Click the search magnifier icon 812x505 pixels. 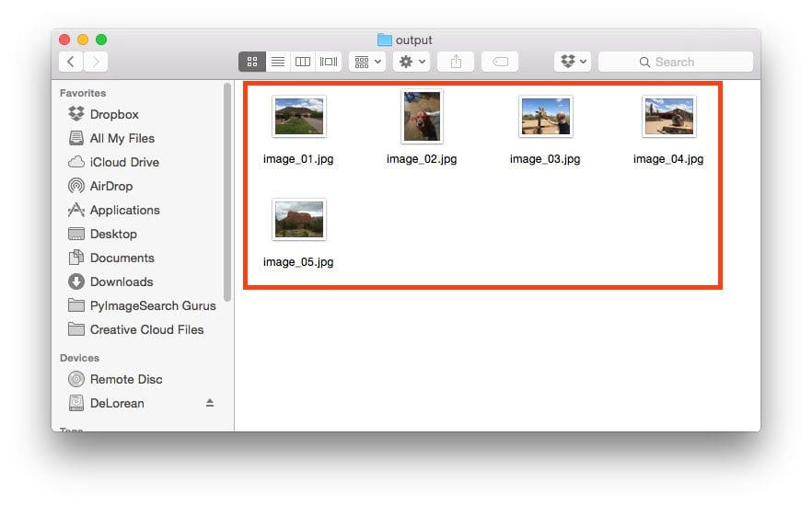644,63
